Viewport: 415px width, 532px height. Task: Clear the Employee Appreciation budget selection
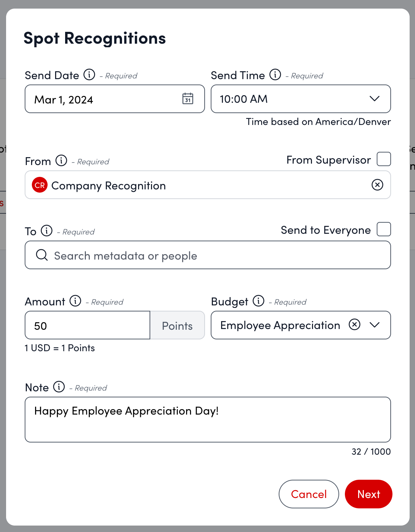[x=355, y=325]
